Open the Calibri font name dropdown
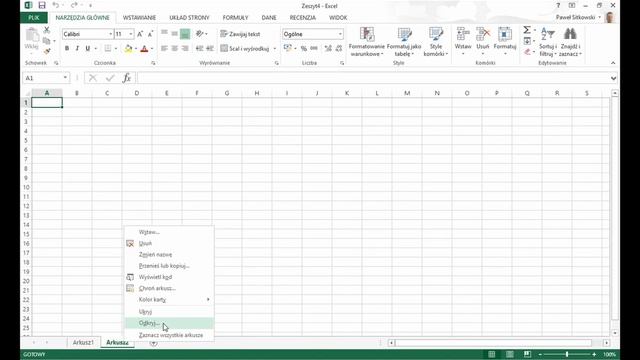640x360 pixels. (x=110, y=34)
